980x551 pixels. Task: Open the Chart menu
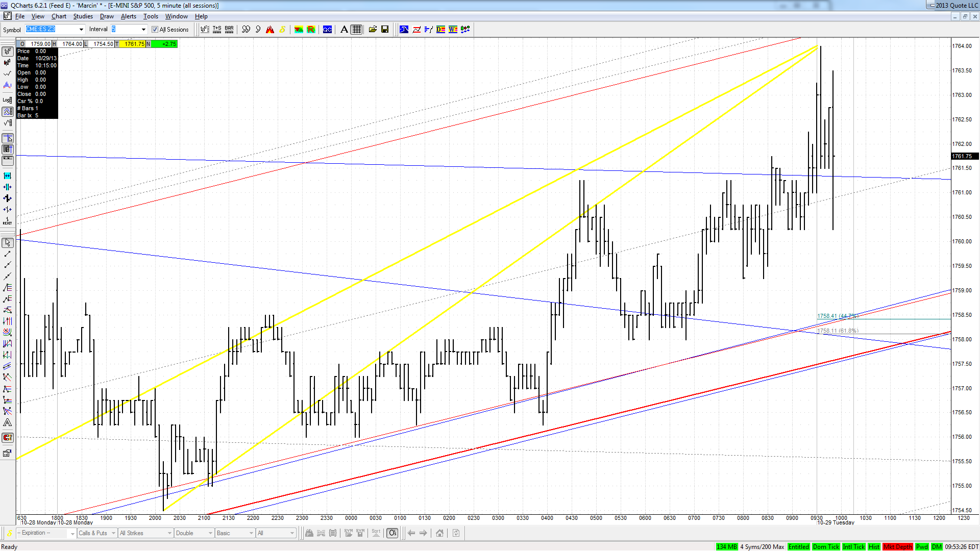(59, 16)
